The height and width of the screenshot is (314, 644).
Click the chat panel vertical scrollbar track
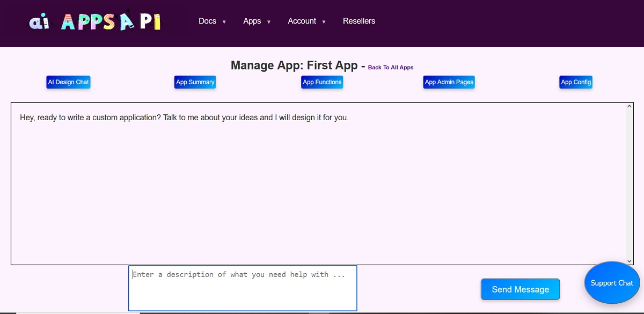(630, 182)
